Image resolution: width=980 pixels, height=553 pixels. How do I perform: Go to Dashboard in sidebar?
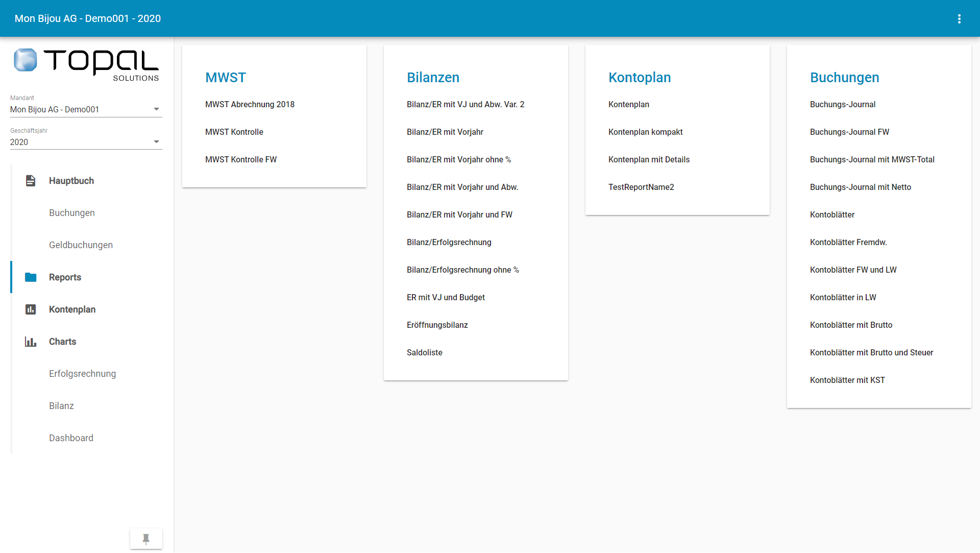[71, 438]
